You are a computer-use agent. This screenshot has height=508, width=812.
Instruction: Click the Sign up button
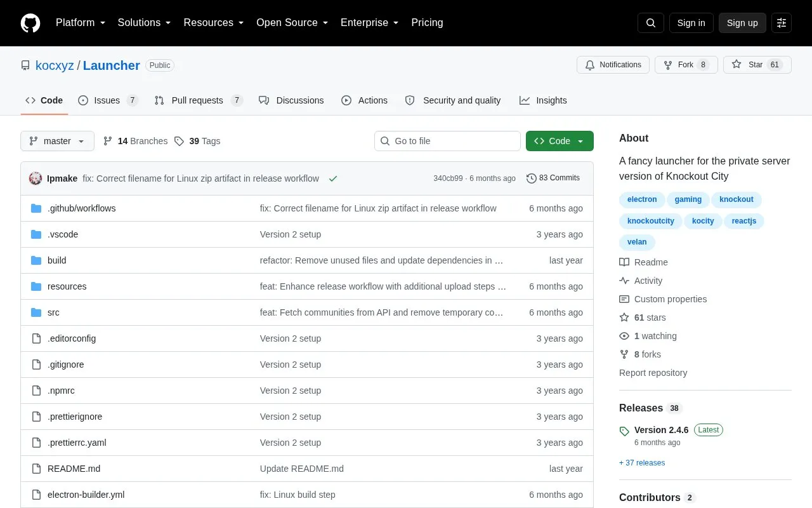click(x=742, y=23)
